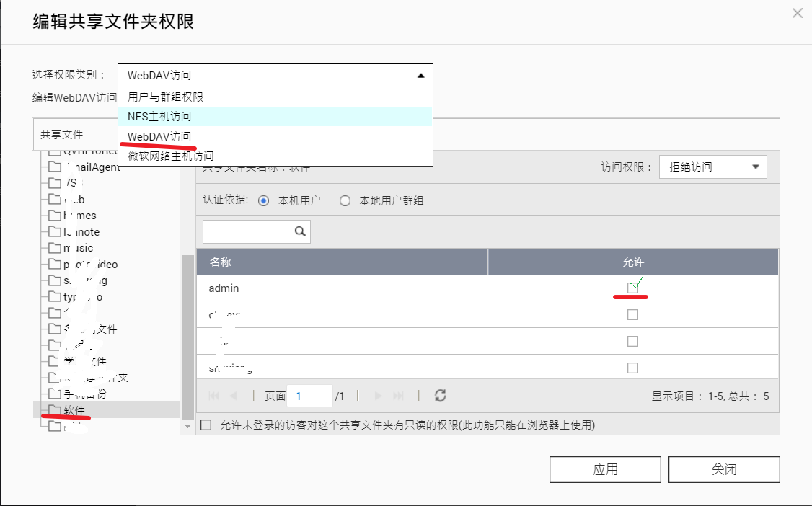Click the first page navigation arrow
Image resolution: width=812 pixels, height=506 pixels.
pos(213,395)
